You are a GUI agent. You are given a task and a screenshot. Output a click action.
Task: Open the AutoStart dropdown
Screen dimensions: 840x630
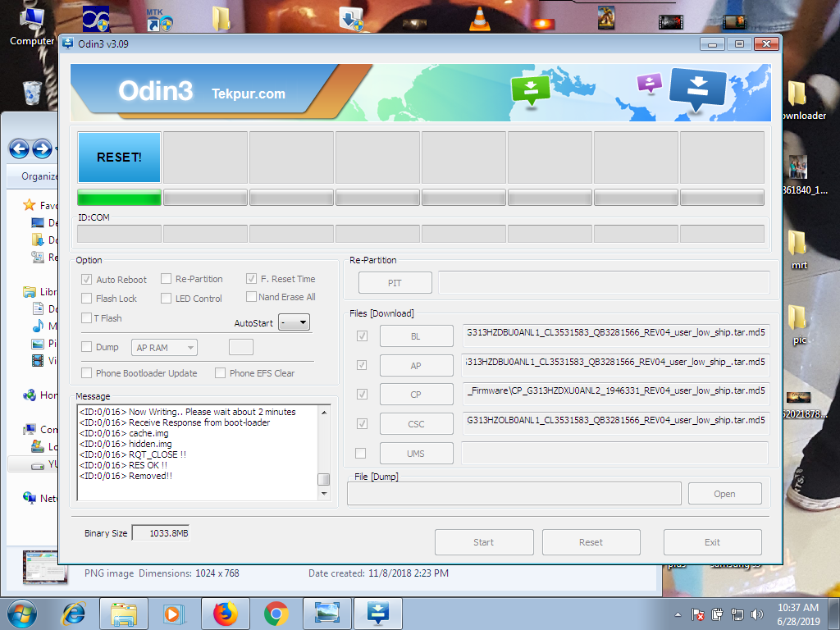pyautogui.click(x=294, y=322)
